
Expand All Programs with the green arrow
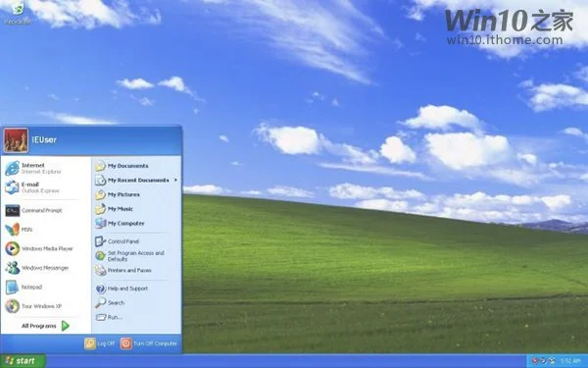coord(46,326)
